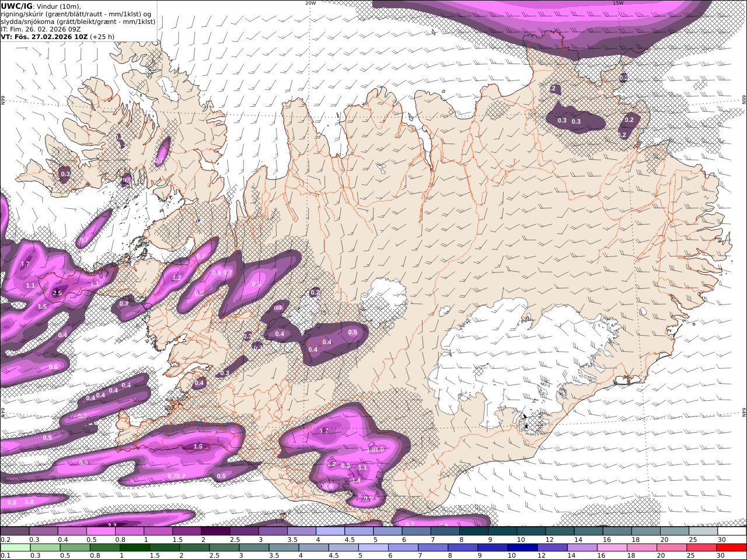Click the '4.5' label on upper legend
This screenshot has width=747, height=560.
coord(349,540)
